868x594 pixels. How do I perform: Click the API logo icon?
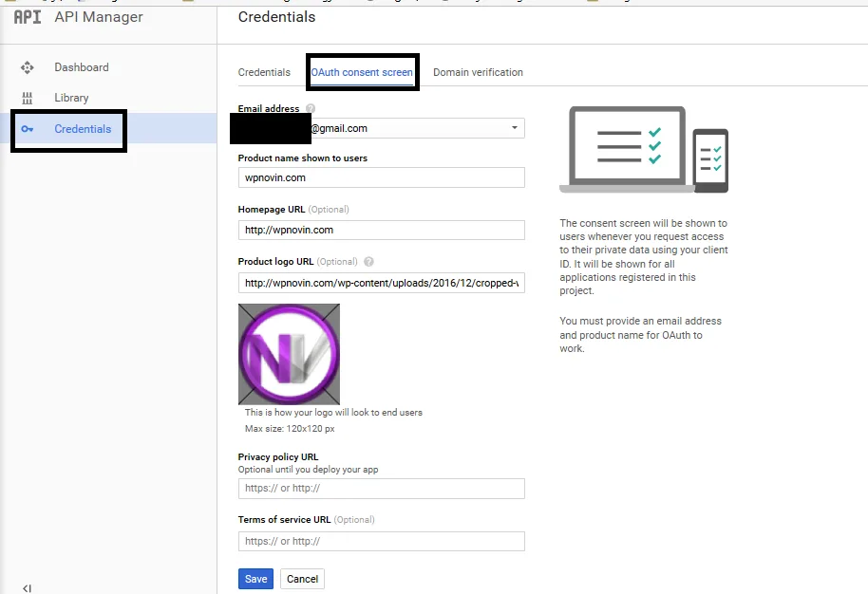(28, 17)
